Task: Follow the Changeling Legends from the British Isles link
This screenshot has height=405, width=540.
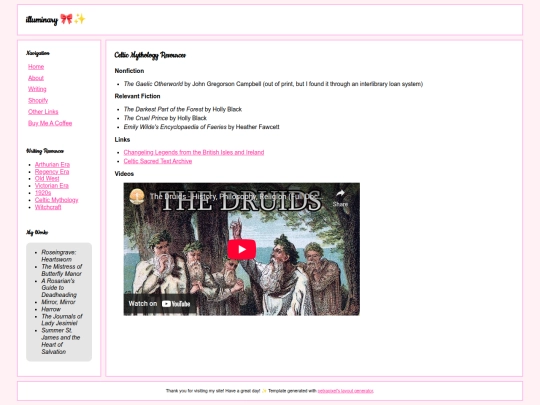Action: pyautogui.click(x=194, y=152)
